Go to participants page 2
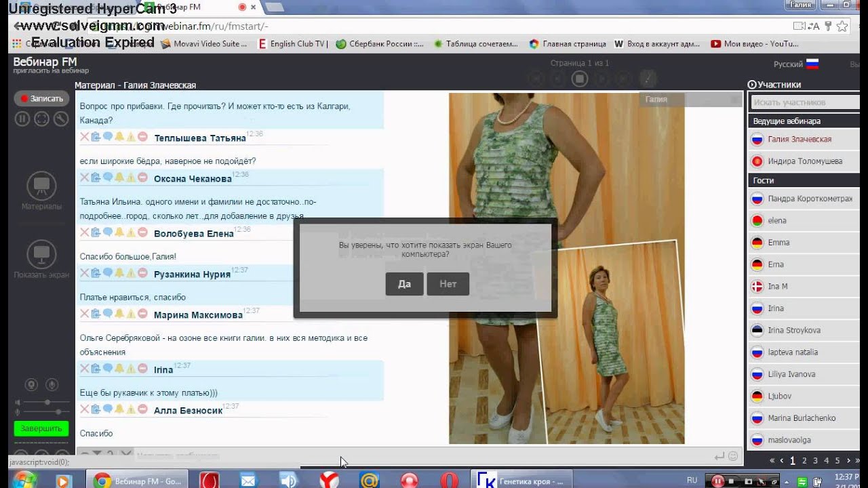 804,460
